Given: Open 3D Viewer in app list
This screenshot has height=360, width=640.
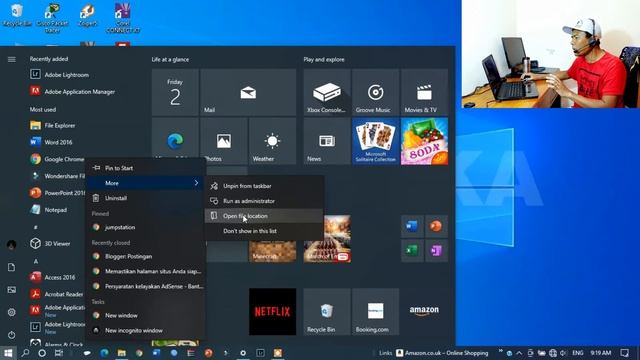Looking at the screenshot, I should point(56,244).
